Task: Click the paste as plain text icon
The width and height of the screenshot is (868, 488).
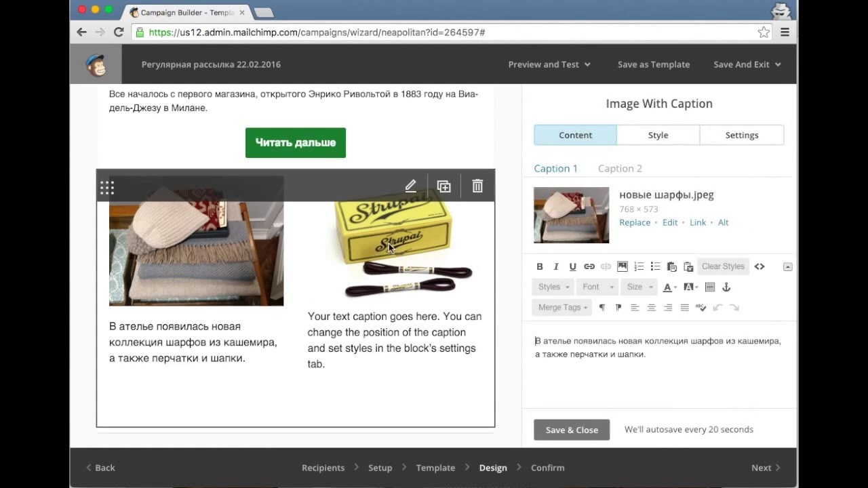Action: (x=672, y=266)
